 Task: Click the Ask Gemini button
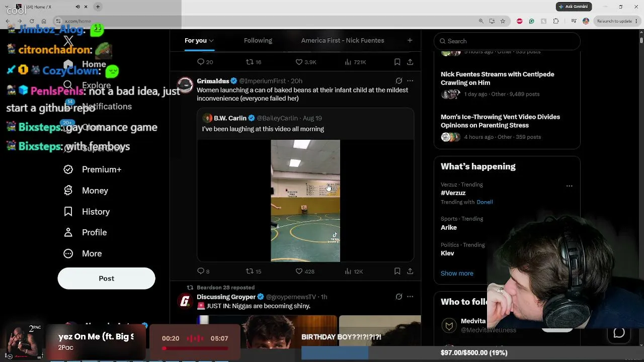coord(574,7)
